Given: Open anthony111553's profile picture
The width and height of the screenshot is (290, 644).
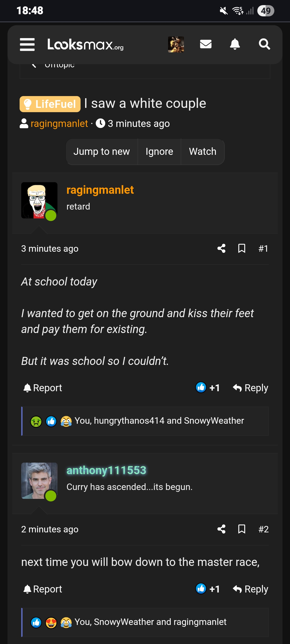Looking at the screenshot, I should click(39, 481).
